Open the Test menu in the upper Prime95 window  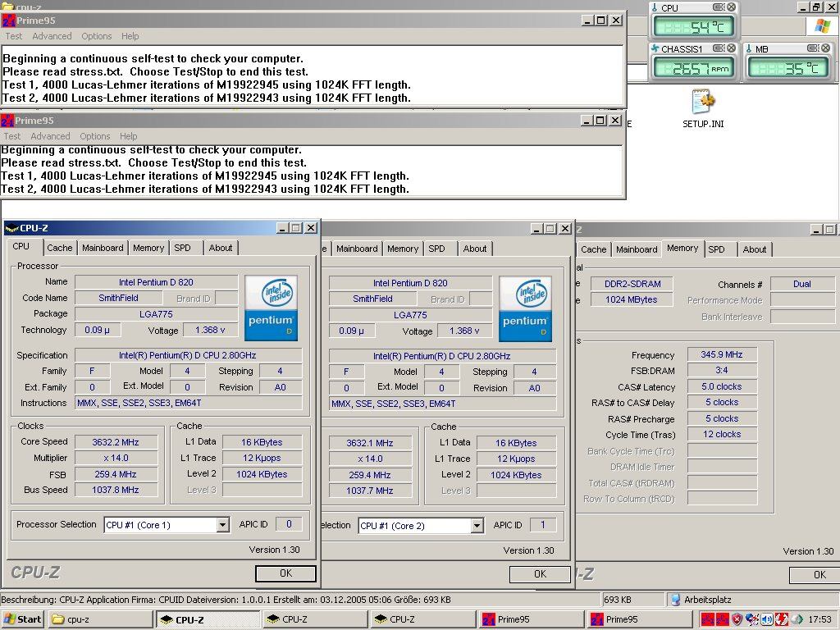coord(14,36)
